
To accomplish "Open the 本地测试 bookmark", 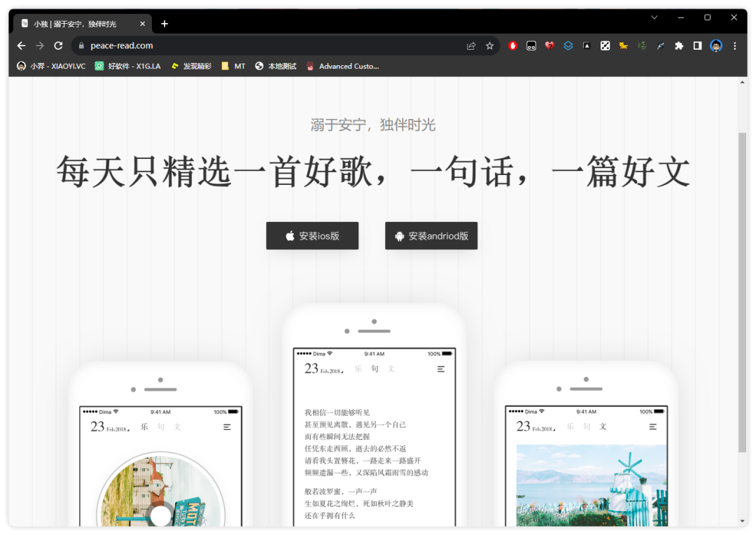I will [x=276, y=66].
